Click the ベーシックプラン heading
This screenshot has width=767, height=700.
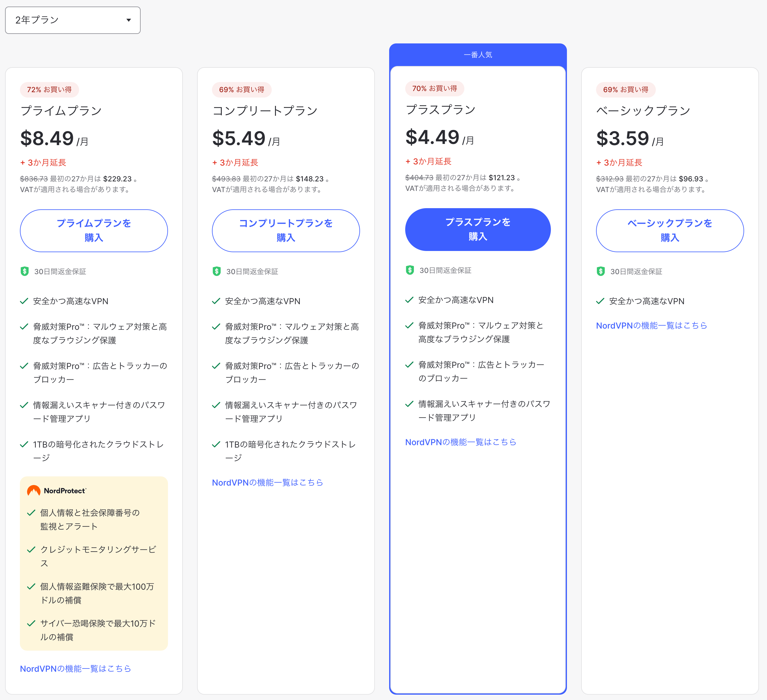[643, 110]
